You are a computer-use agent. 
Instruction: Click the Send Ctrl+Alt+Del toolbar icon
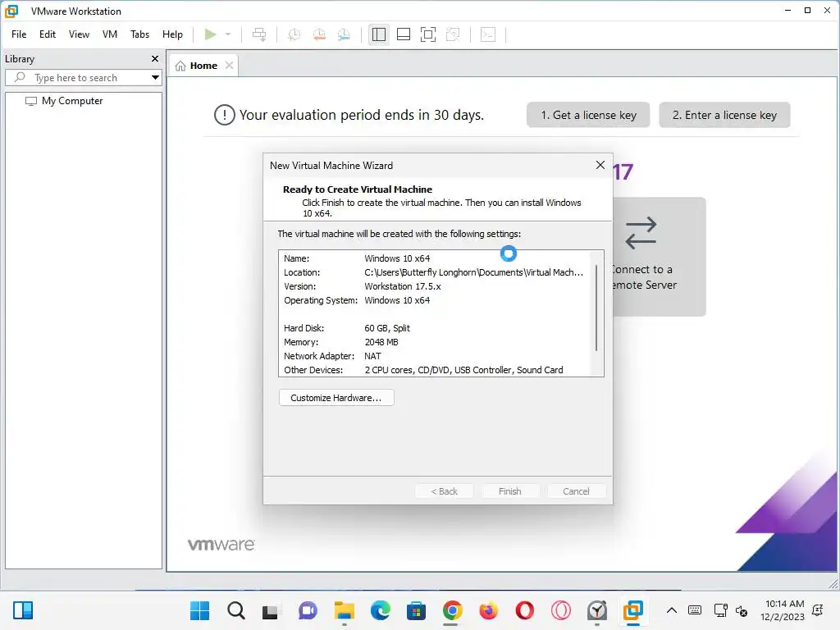(x=259, y=34)
